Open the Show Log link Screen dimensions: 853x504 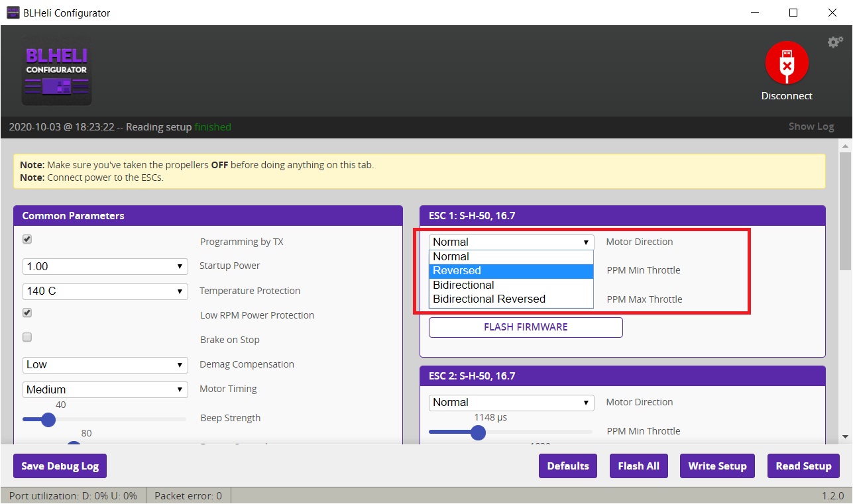[811, 126]
